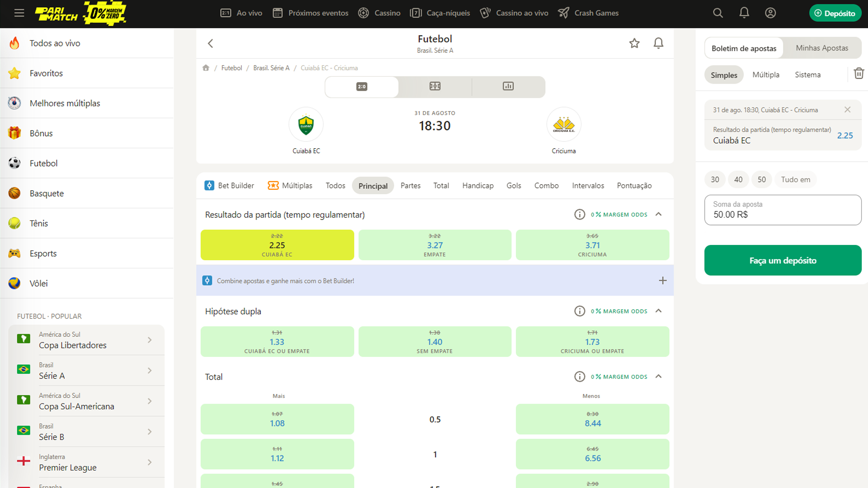Select Múltipla bet type
The height and width of the screenshot is (488, 868).
(766, 75)
